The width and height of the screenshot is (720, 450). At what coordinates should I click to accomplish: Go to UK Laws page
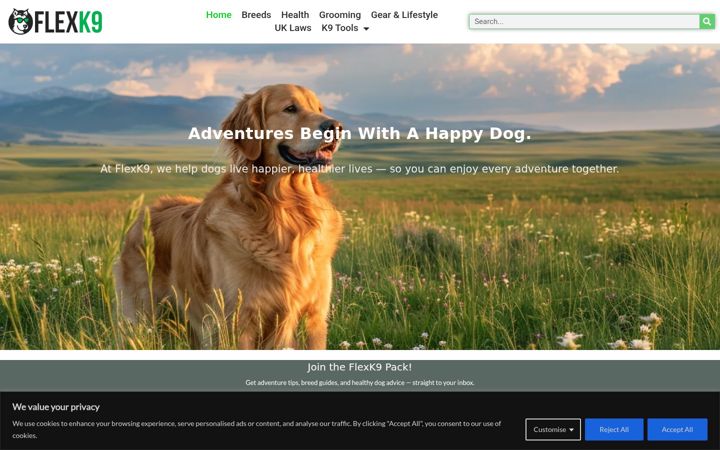(292, 28)
